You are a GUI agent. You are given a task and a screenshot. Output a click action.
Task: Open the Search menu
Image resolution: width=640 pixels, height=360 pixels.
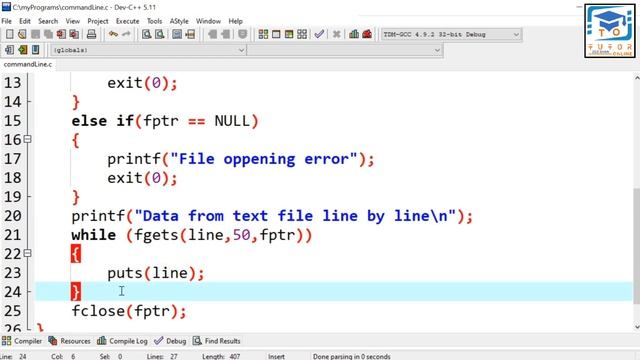click(48, 21)
